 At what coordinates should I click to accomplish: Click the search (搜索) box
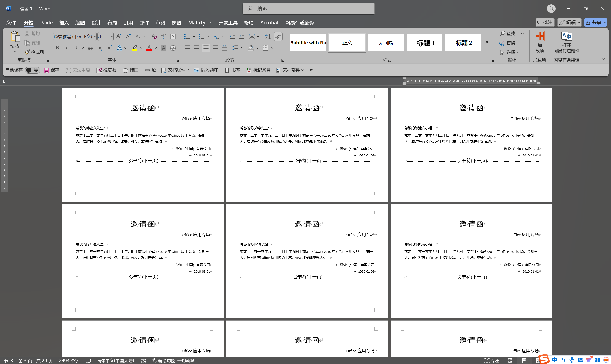(308, 9)
